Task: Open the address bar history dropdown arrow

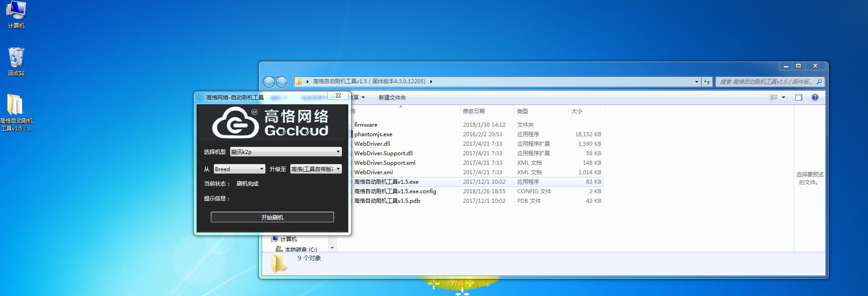Action: pyautogui.click(x=696, y=81)
